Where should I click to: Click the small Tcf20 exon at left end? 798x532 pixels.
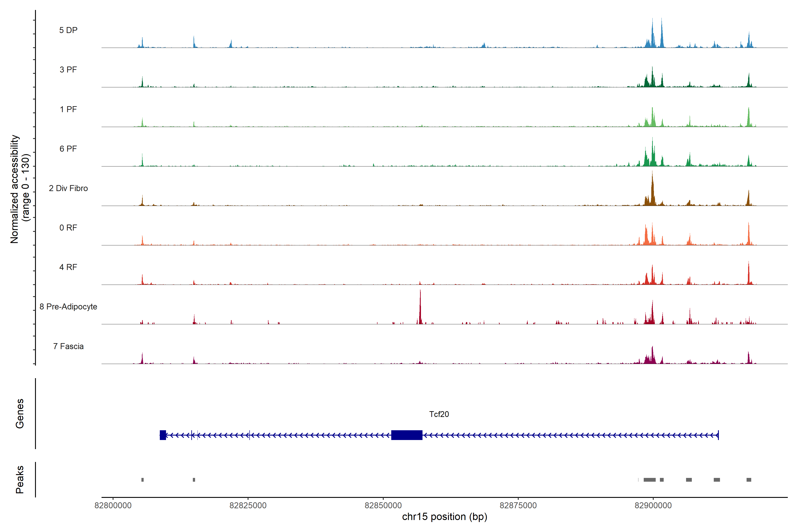163,435
